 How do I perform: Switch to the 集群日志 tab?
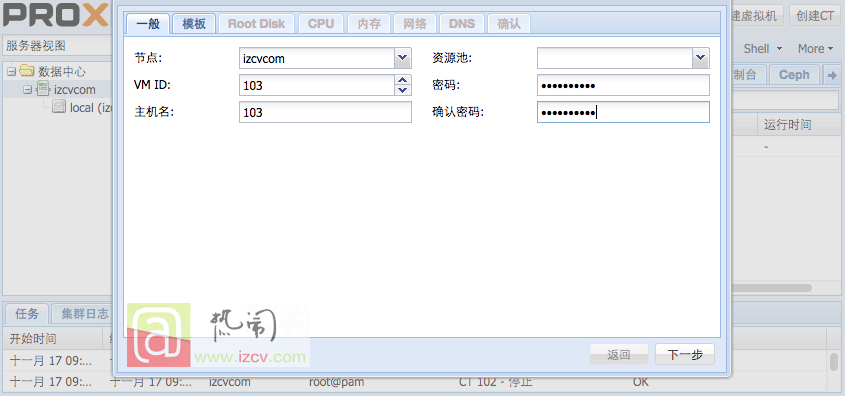(x=85, y=314)
